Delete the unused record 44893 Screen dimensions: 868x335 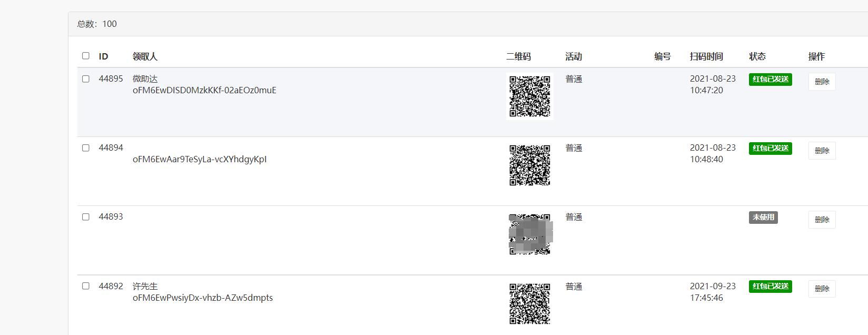pyautogui.click(x=822, y=220)
